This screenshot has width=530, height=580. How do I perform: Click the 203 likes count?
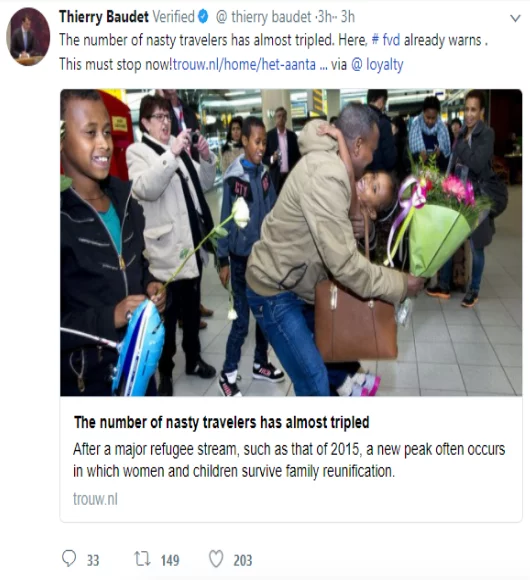pos(243,560)
